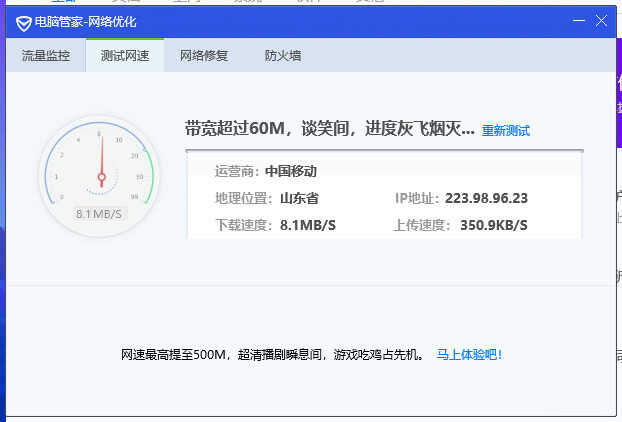
Task: Click the IP address 223.98.96.23
Action: coord(486,198)
